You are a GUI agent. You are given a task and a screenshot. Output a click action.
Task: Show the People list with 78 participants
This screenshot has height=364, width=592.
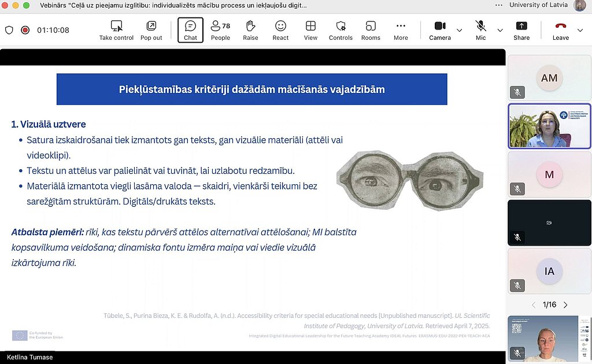coord(220,30)
